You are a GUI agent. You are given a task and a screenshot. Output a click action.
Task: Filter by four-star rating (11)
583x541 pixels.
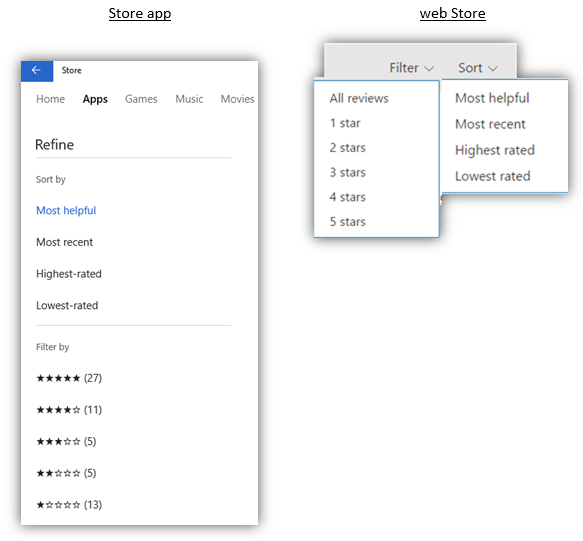click(x=69, y=410)
